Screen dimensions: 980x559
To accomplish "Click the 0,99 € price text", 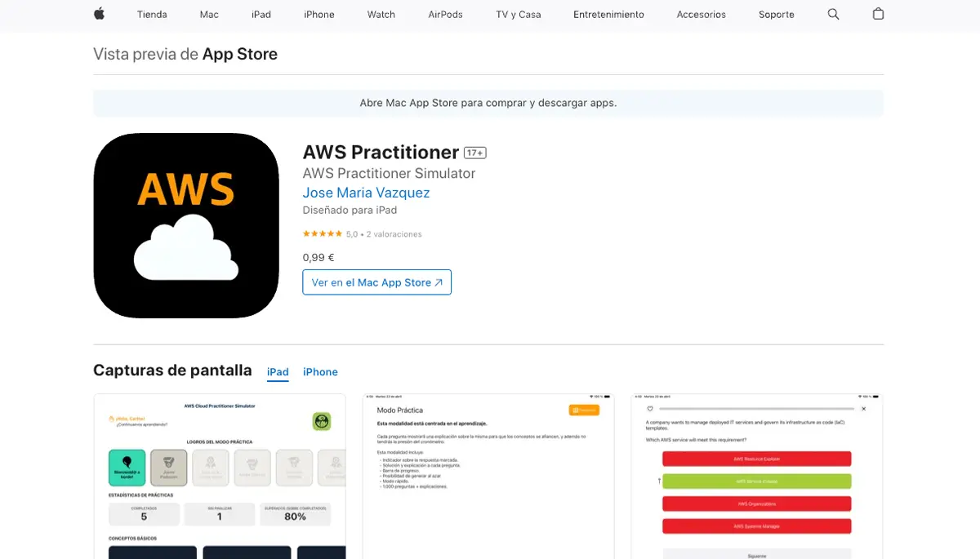I will click(318, 257).
